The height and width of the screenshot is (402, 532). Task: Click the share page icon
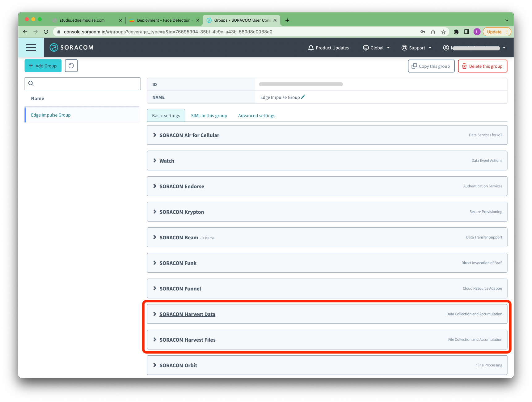coord(433,32)
